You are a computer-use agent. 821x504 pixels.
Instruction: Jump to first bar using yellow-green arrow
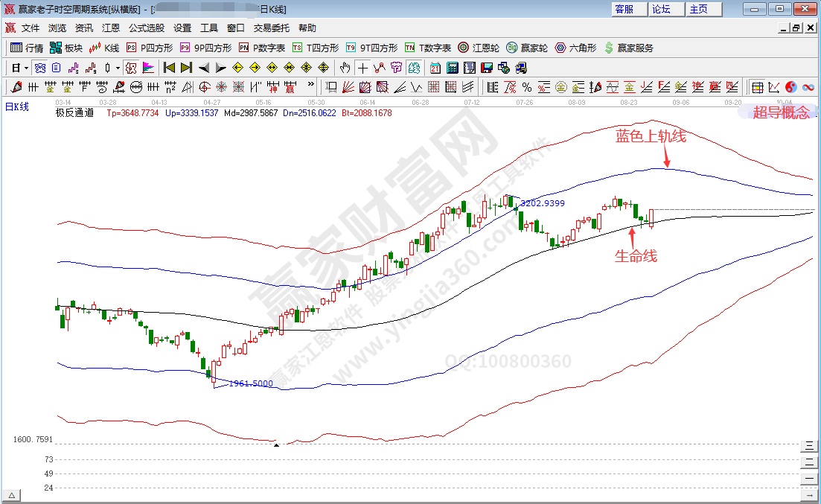(x=169, y=68)
